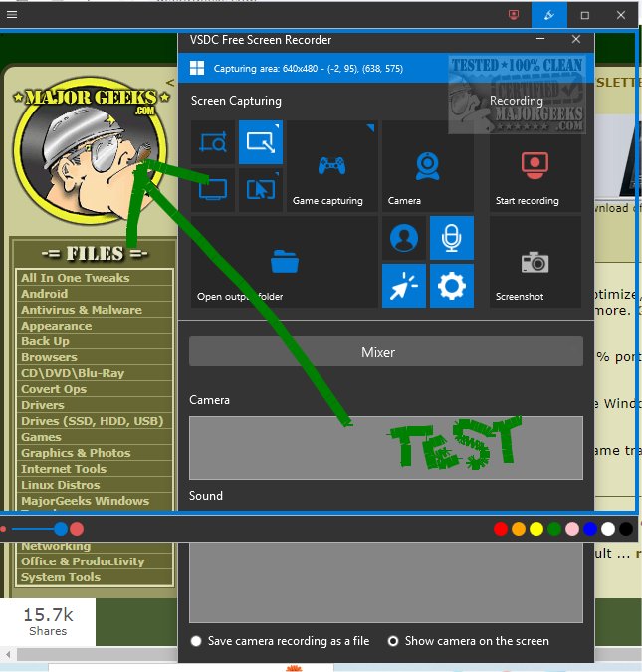Pick the white drawing color
Image resolution: width=642 pixels, height=672 pixels.
[x=608, y=529]
